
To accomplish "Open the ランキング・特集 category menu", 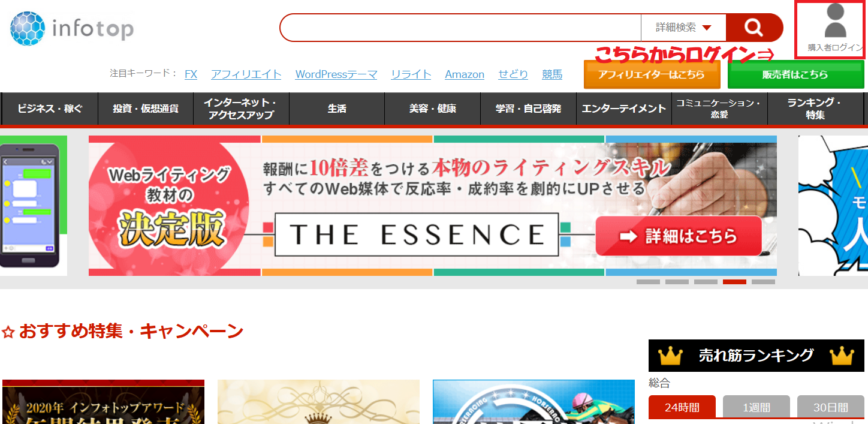I will click(815, 109).
